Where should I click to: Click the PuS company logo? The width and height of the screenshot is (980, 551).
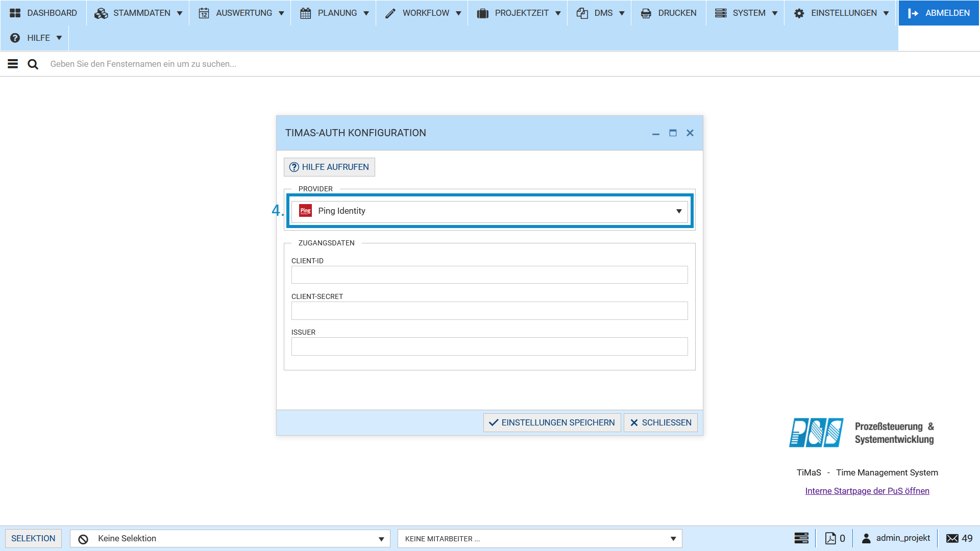816,433
